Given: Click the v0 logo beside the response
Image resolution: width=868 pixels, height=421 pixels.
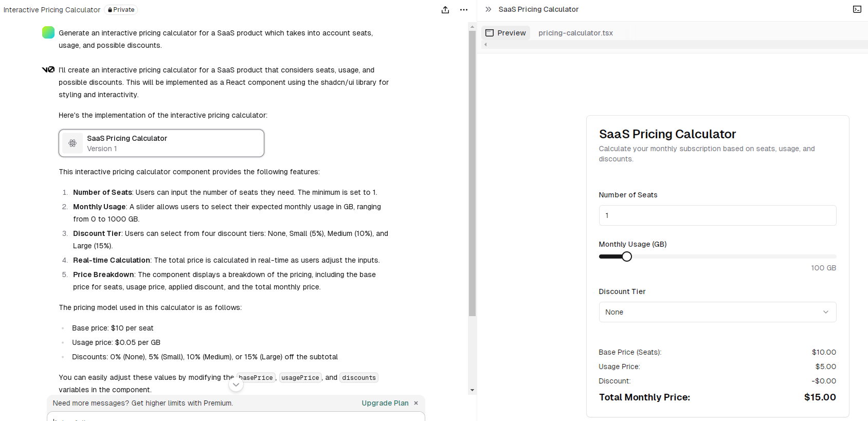Looking at the screenshot, I should click(x=48, y=69).
